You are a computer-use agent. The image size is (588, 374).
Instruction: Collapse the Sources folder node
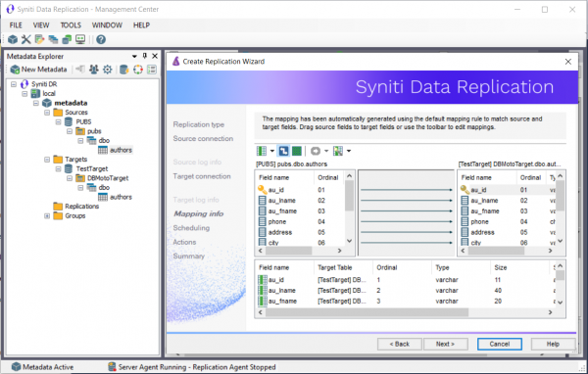pyautogui.click(x=47, y=113)
